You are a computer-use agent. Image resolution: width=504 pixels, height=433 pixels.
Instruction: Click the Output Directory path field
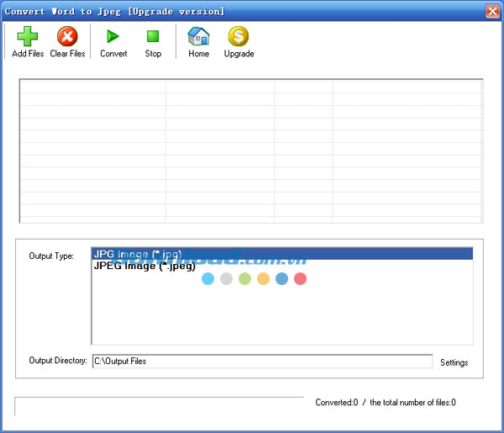262,362
